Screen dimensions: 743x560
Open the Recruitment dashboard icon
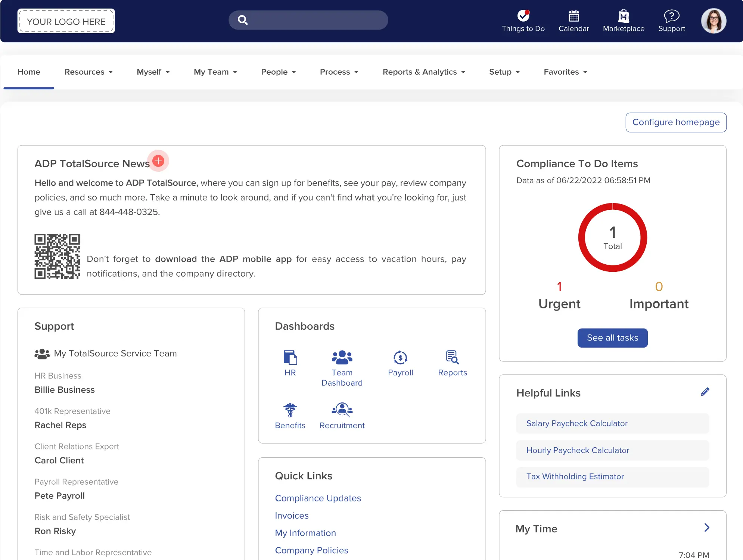[342, 410]
